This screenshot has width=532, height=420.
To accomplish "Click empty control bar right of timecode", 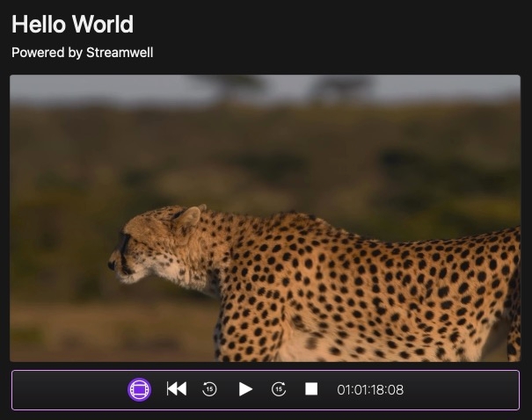I will click(466, 389).
